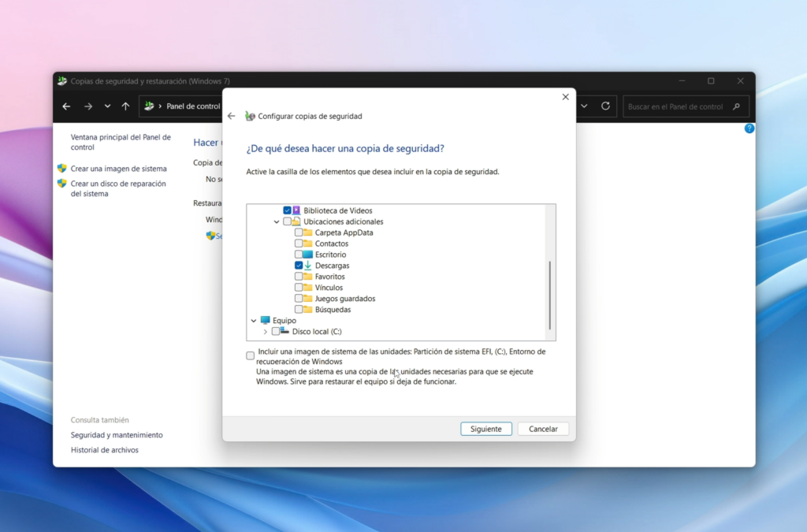Image resolution: width=807 pixels, height=532 pixels.
Task: Click the Explorer back navigation arrow
Action: coord(66,106)
